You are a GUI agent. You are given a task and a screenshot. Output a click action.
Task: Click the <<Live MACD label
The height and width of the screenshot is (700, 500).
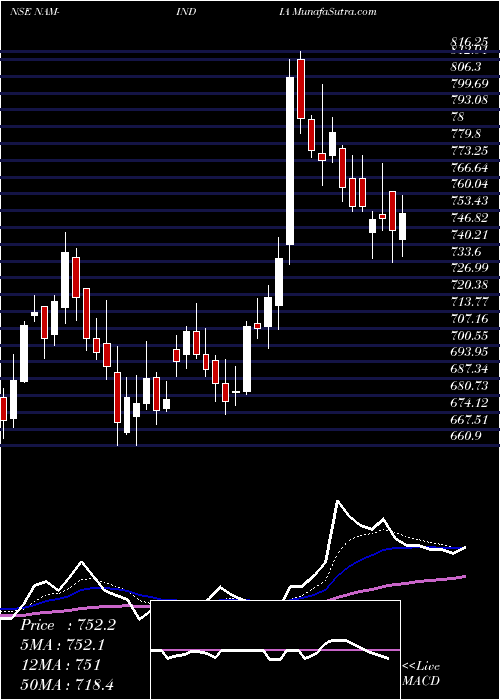(421, 674)
